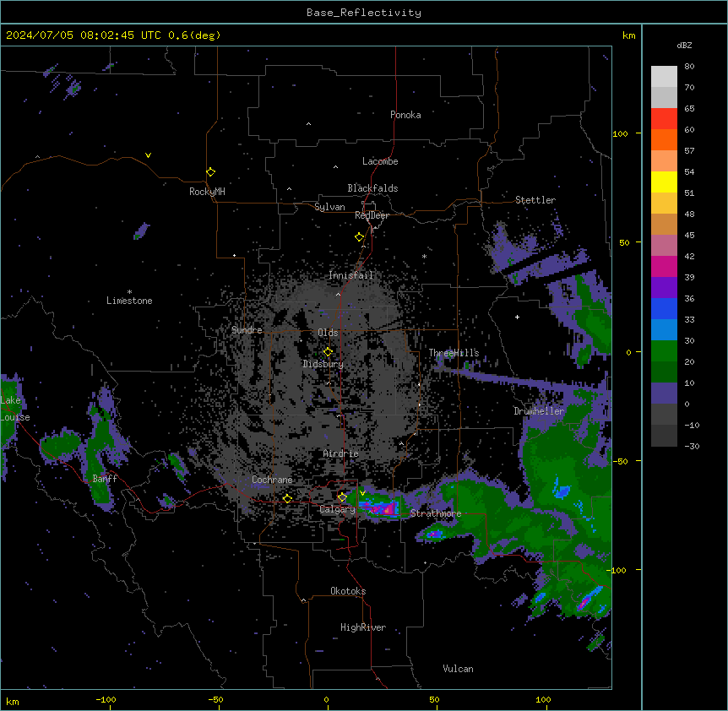Click the 0.6(deg) elevation angle text
This screenshot has height=711, width=728.
[x=194, y=35]
